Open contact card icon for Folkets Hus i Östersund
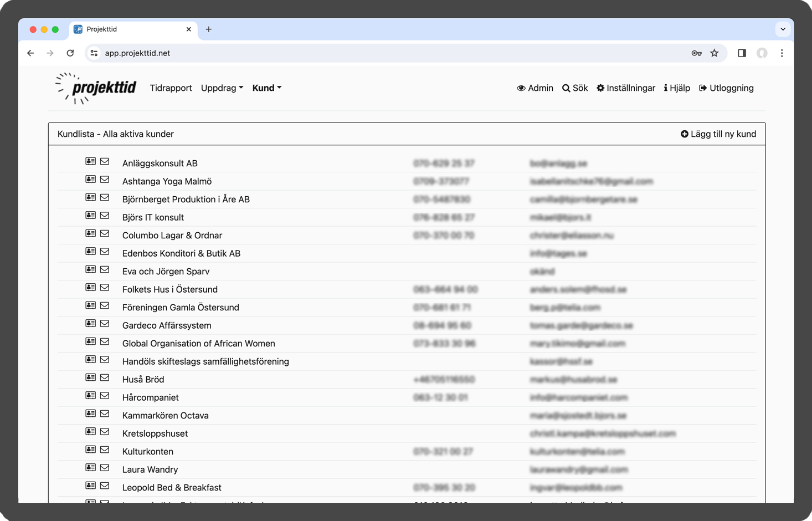 tap(90, 288)
